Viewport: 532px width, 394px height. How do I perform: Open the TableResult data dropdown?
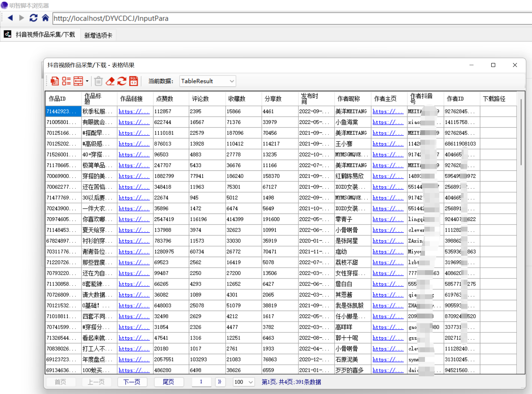[208, 81]
